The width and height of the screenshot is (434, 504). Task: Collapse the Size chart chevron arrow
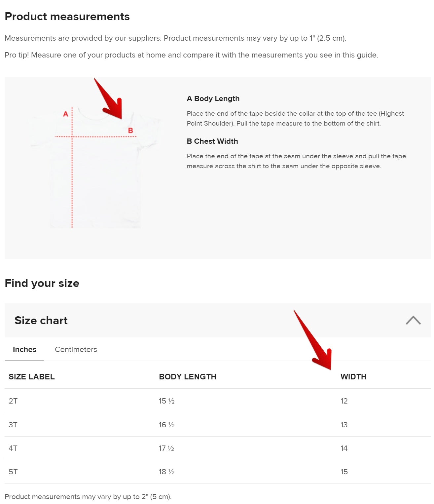point(413,320)
